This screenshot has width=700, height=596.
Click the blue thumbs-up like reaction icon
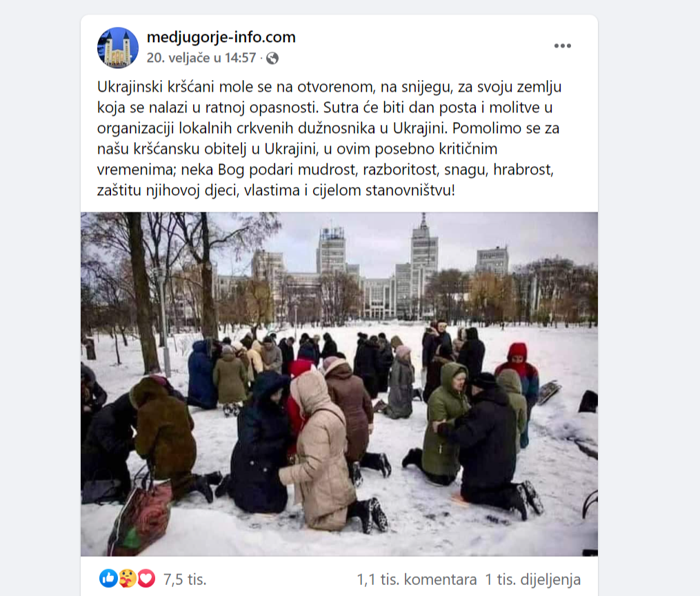pos(108,579)
